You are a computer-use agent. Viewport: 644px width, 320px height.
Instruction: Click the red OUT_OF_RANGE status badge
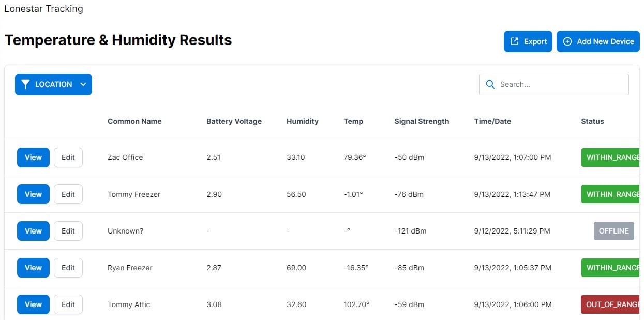pyautogui.click(x=612, y=304)
